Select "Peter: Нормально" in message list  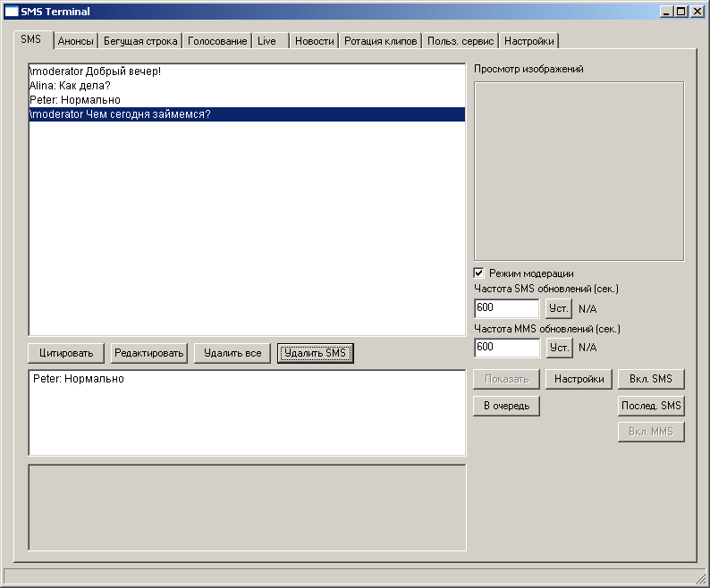click(x=247, y=100)
